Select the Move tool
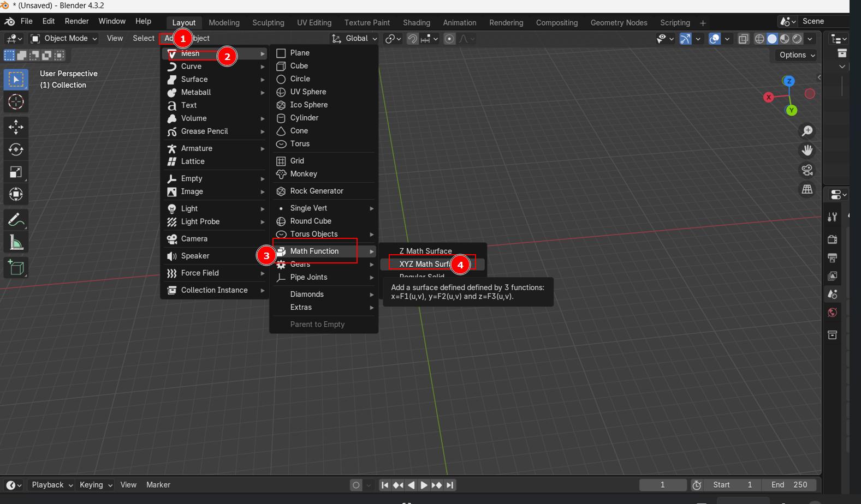This screenshot has height=504, width=861. tap(16, 127)
